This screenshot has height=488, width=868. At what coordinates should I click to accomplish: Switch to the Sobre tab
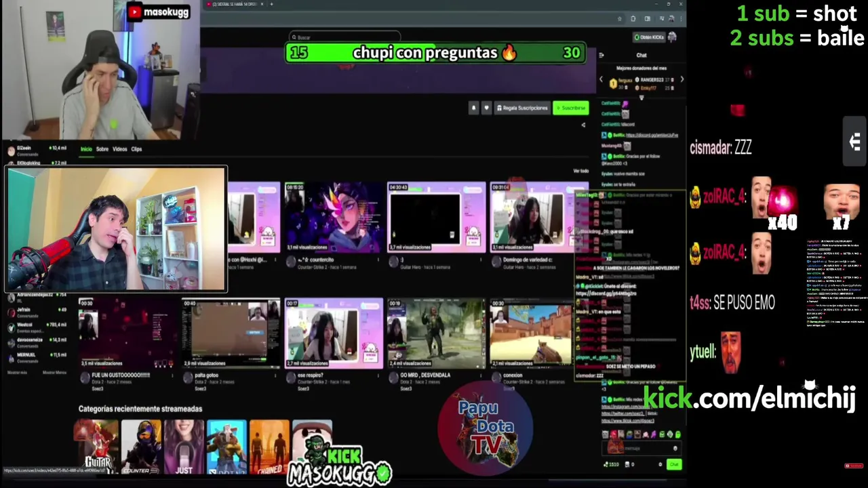point(102,149)
